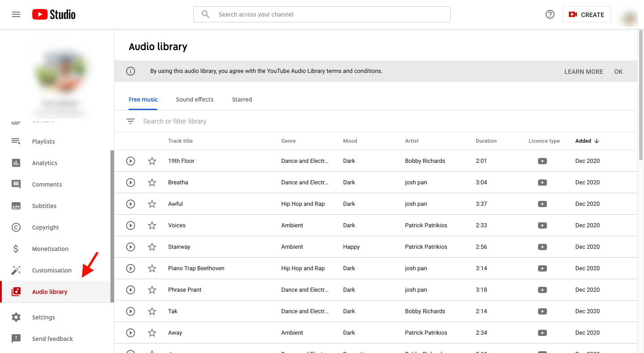This screenshot has height=353, width=644.
Task: Click the LEARN MORE link
Action: click(584, 72)
